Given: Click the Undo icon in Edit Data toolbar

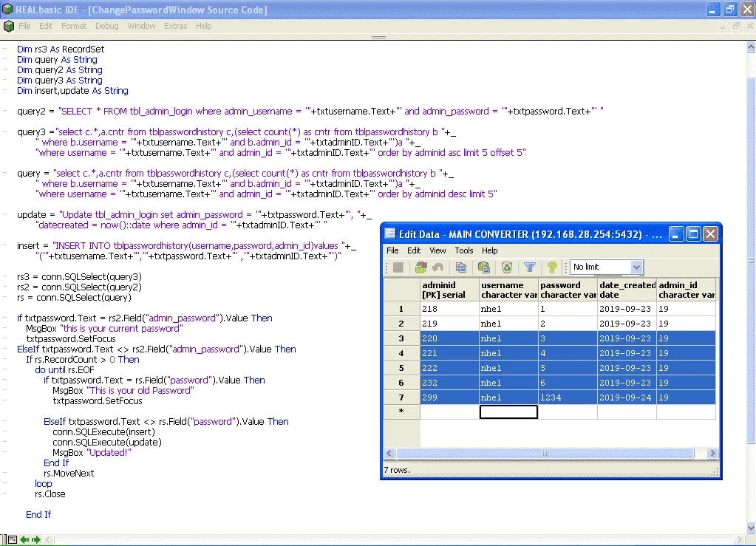Looking at the screenshot, I should (x=437, y=267).
